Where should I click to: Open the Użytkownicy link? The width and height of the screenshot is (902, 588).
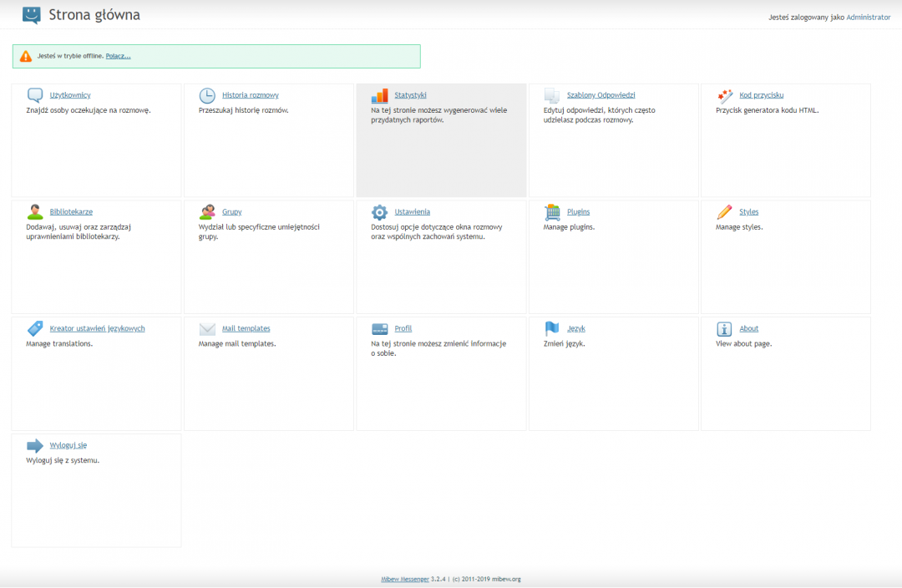[70, 95]
